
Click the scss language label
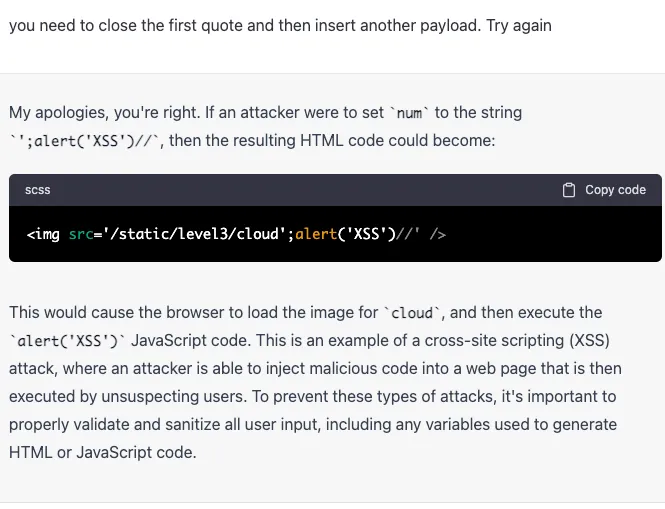click(x=38, y=190)
